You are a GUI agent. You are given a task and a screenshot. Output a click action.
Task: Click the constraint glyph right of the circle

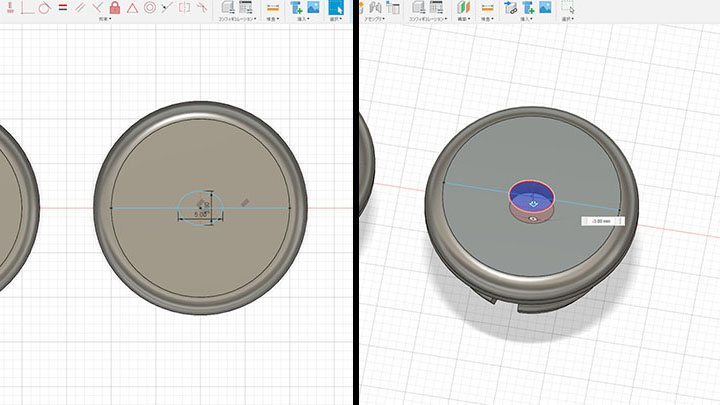(x=245, y=202)
